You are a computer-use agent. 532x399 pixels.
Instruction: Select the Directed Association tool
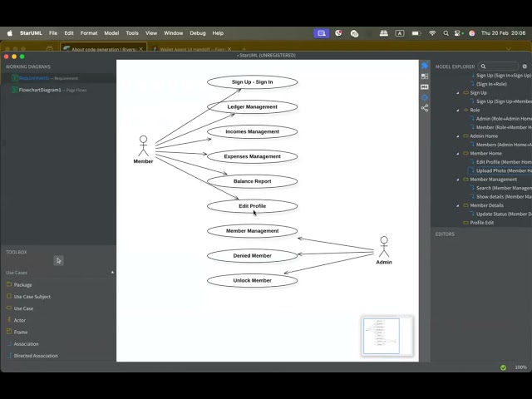pos(36,356)
